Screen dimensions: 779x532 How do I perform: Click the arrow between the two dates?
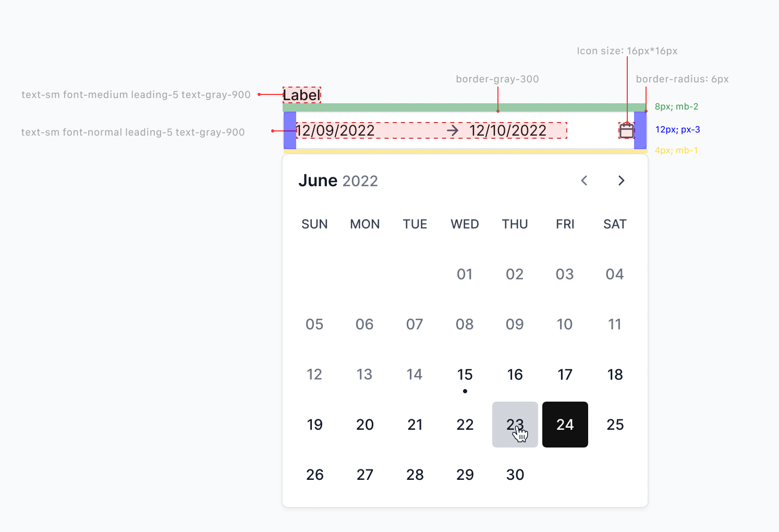453,130
